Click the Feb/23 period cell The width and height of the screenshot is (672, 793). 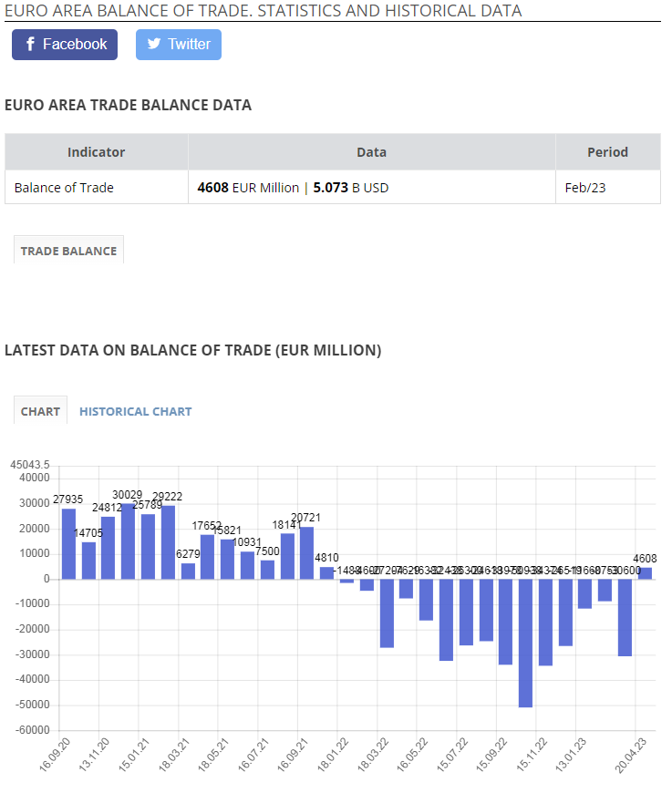[608, 187]
